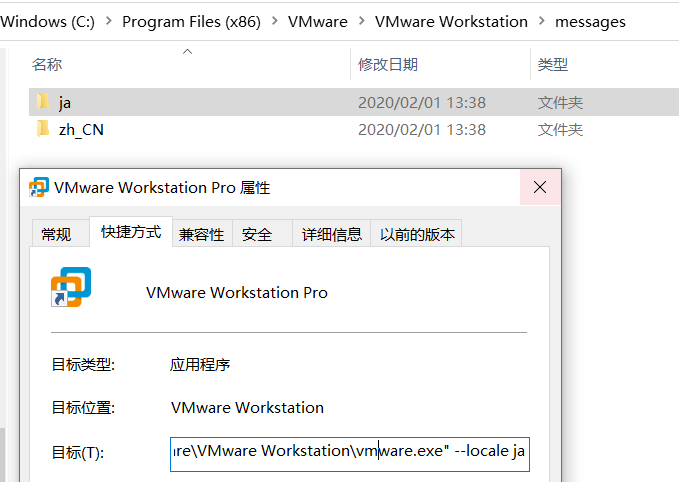Click the large VMware Workstation Pro shortcut icon

pyautogui.click(x=71, y=287)
